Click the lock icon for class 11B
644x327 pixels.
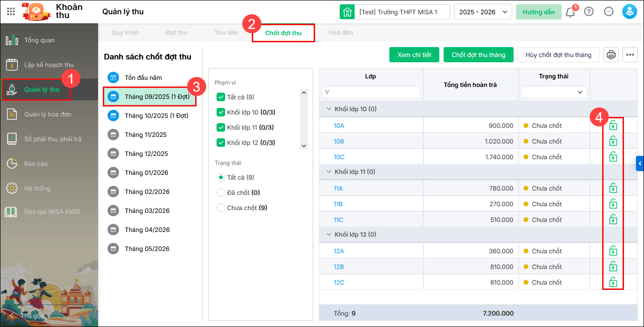613,204
